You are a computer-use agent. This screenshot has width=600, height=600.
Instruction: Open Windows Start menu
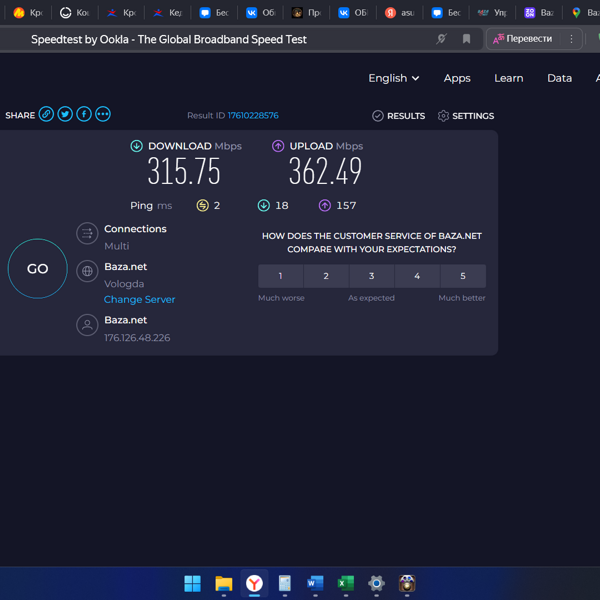tap(192, 584)
